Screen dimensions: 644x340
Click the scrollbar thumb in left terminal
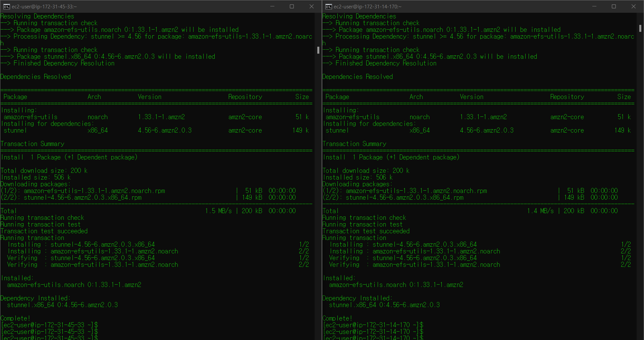[x=318, y=50]
